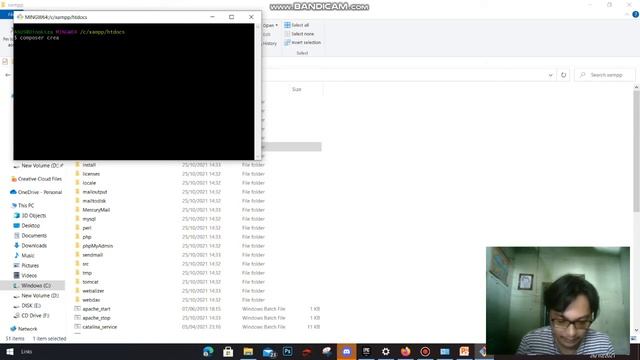640x360 pixels.
Task: Select Network in navigation pane
Action: point(24,329)
